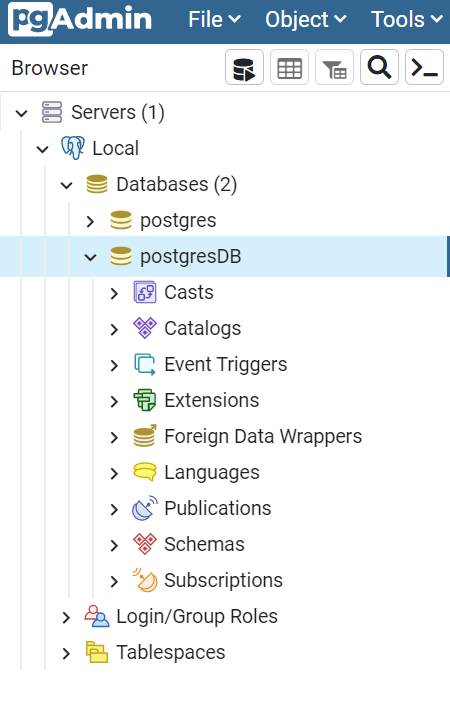Expand the Catalogs node
This screenshot has height=707, width=450.
tap(114, 329)
